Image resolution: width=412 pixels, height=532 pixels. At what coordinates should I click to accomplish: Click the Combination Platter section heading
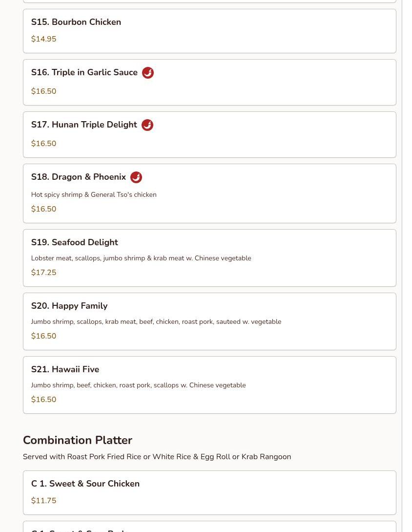77,440
